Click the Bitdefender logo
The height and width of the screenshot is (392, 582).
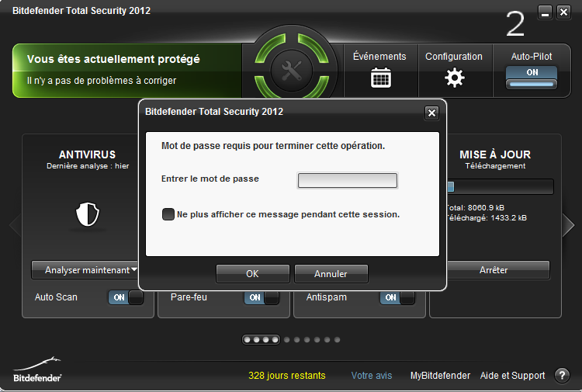pyautogui.click(x=37, y=369)
